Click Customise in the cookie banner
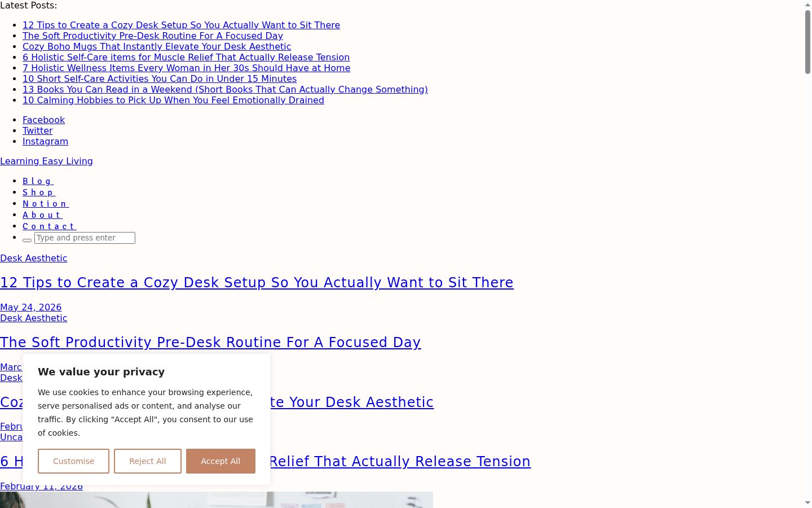The height and width of the screenshot is (508, 812). pos(73,461)
